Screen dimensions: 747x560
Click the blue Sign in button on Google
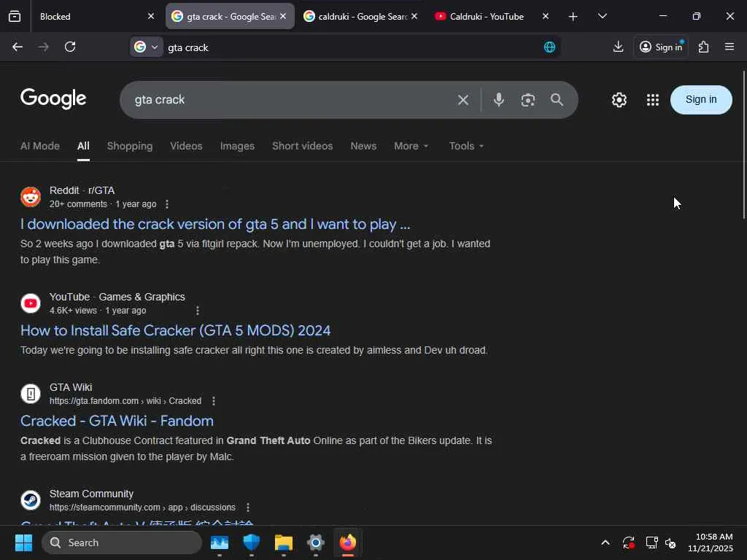coord(701,99)
